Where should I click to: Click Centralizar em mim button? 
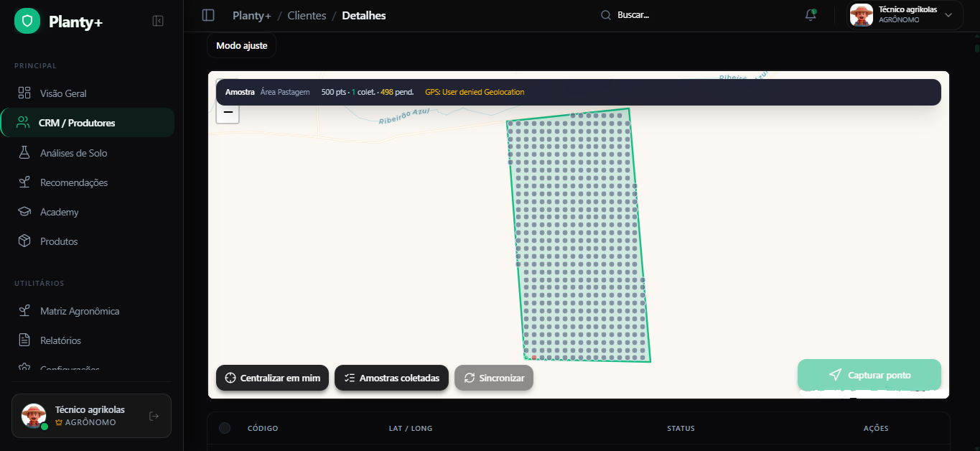(x=272, y=378)
